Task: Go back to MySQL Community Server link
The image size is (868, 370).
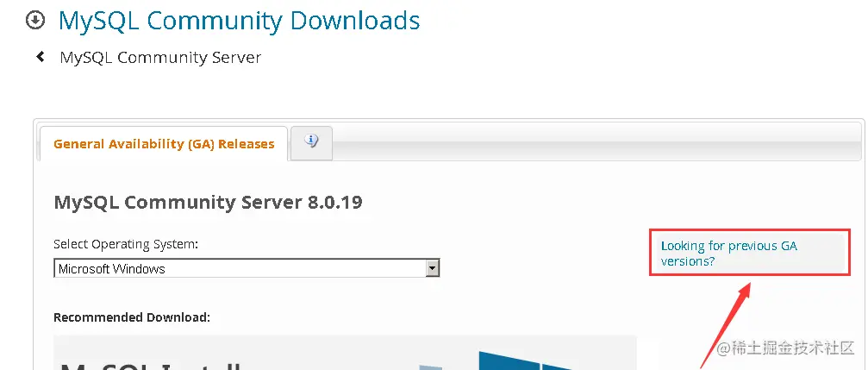Action: tap(160, 57)
